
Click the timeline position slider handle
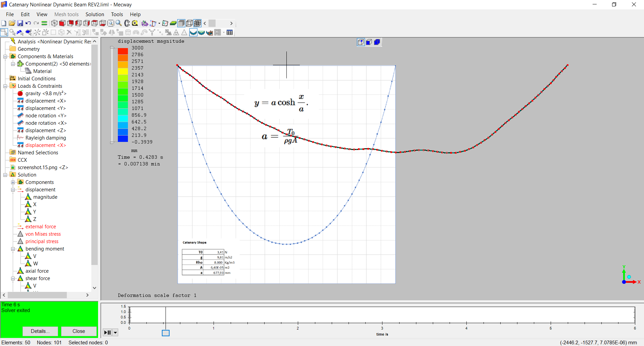[x=166, y=333]
